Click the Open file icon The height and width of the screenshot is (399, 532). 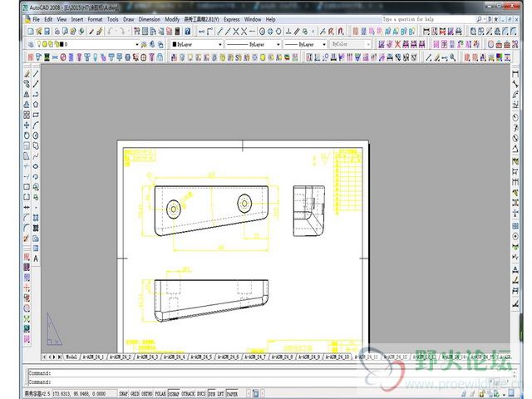[x=39, y=32]
